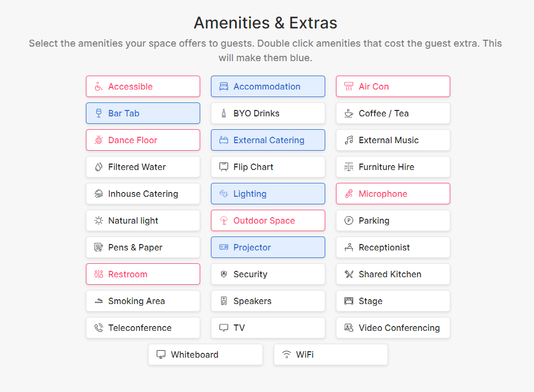
Task: Click the wheelchair icon on Accessible
Action: tap(98, 86)
